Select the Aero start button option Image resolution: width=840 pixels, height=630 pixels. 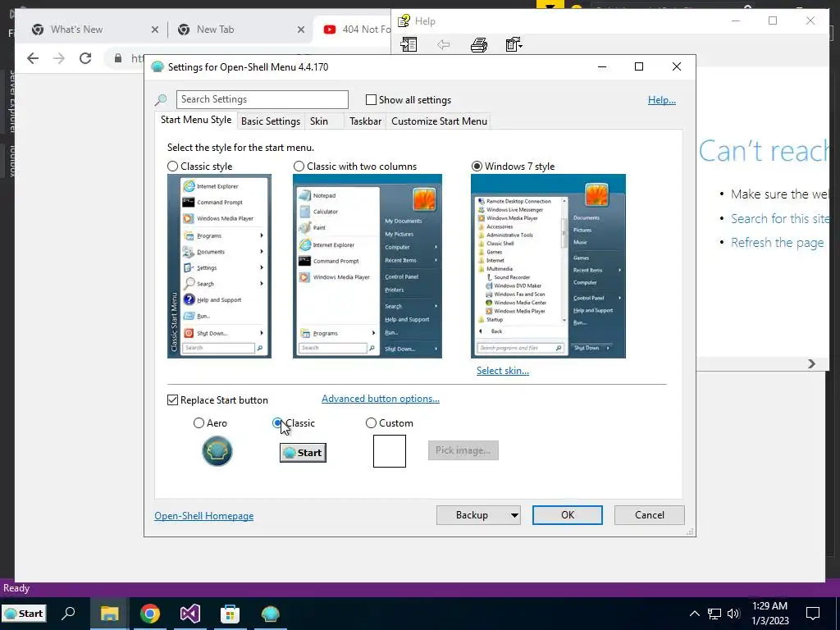point(199,423)
